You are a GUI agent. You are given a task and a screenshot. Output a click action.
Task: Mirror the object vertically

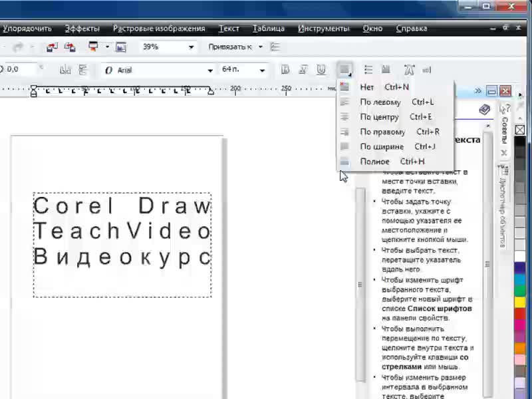click(x=82, y=70)
